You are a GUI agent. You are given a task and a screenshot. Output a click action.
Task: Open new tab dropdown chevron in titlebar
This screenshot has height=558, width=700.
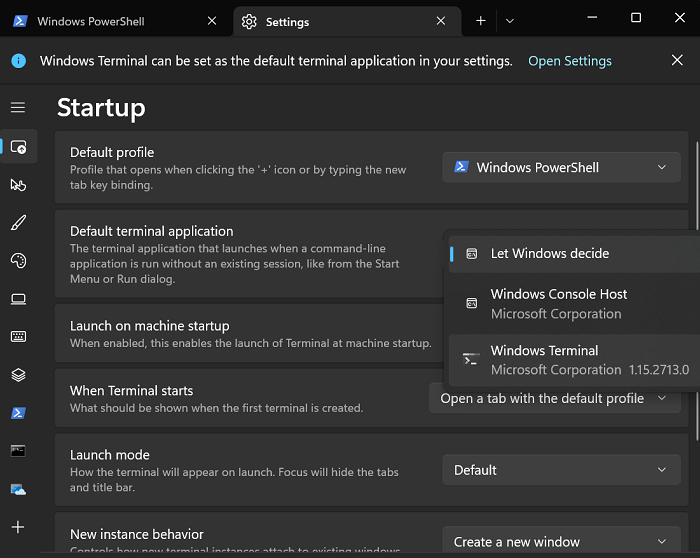coord(510,21)
